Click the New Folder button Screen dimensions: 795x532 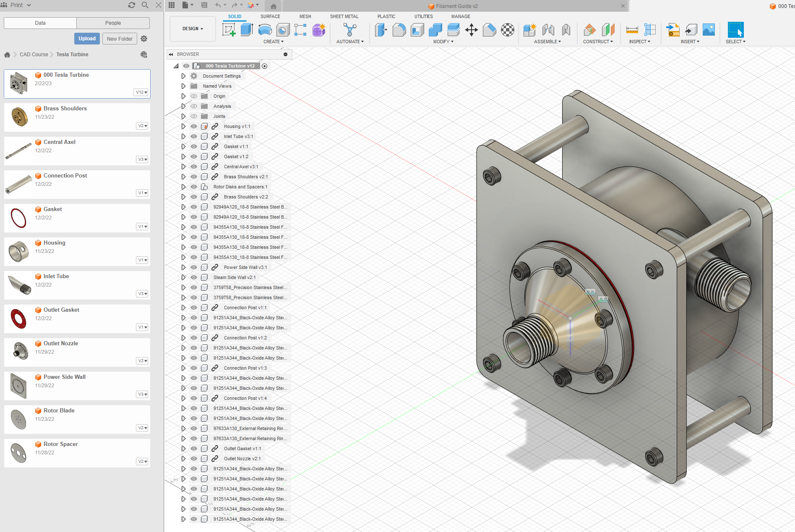(120, 39)
